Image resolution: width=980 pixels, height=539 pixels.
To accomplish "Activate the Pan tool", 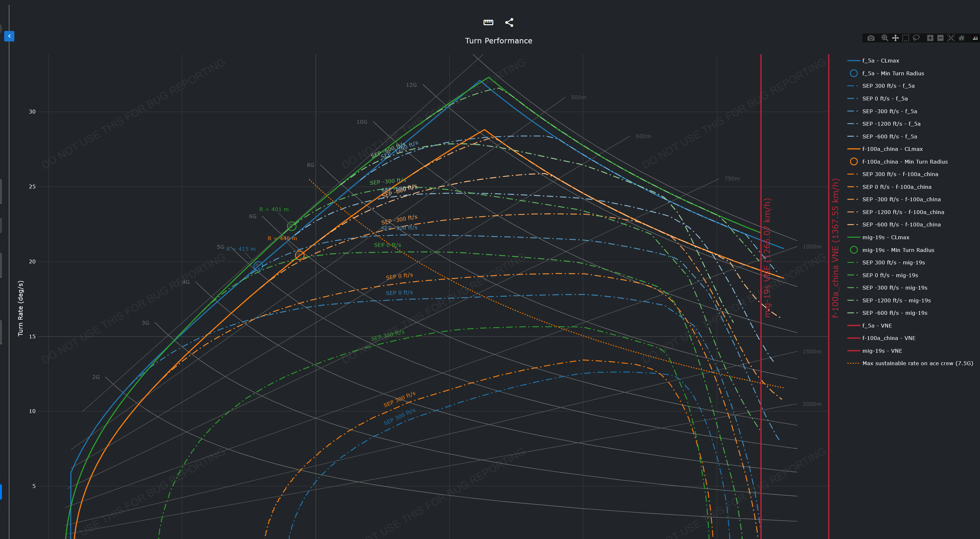I will [x=895, y=38].
